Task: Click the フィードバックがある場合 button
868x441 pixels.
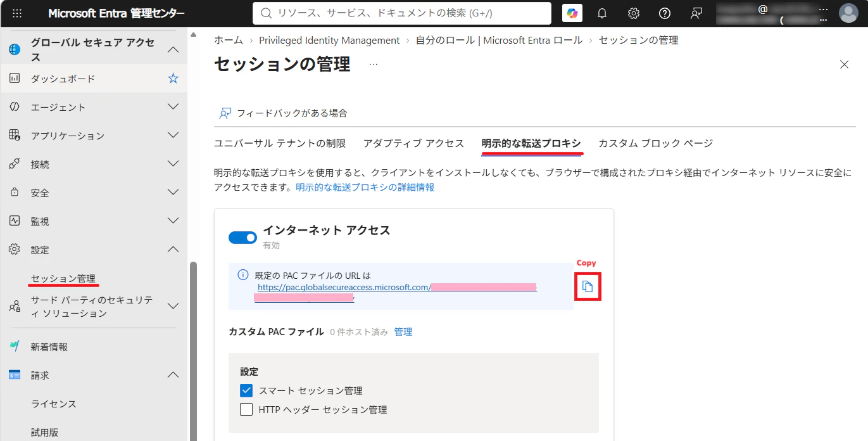Action: point(283,113)
